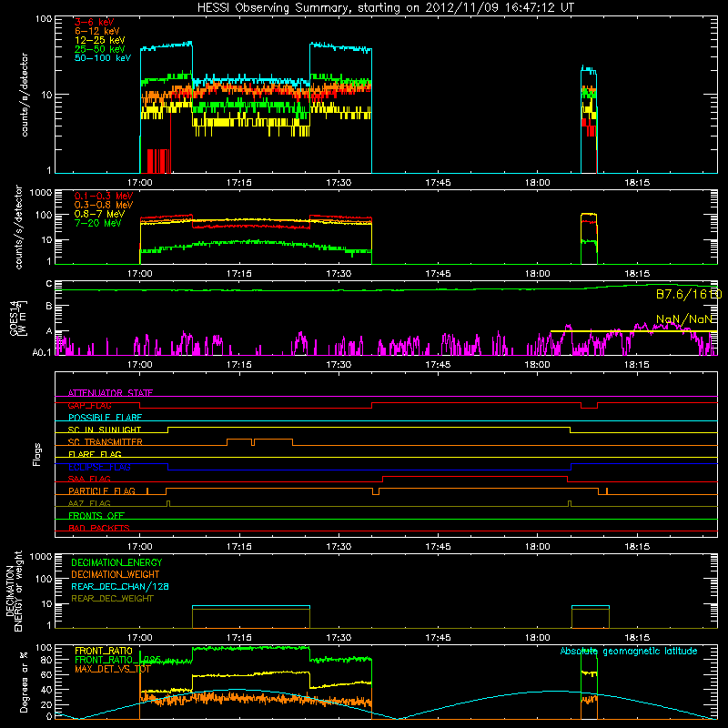728x728 pixels.
Task: Select the 0.1-0.3 MeV legend label
Action: [x=104, y=196]
